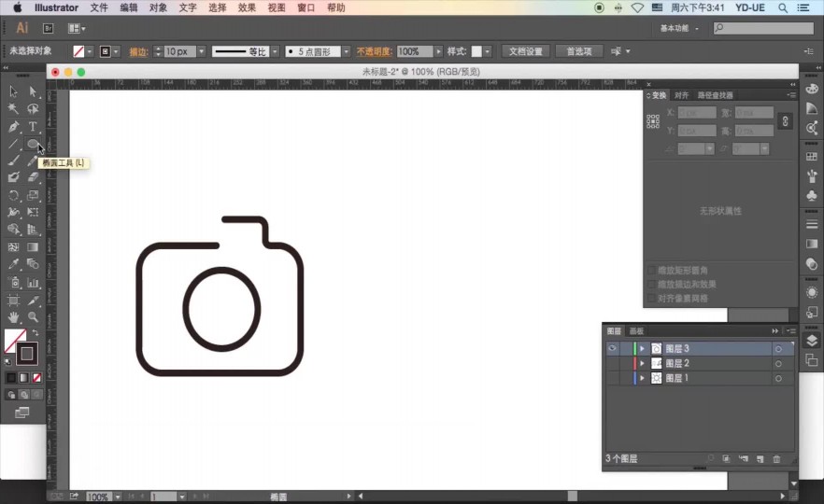
Task: Choose the Rotate tool
Action: (x=13, y=195)
